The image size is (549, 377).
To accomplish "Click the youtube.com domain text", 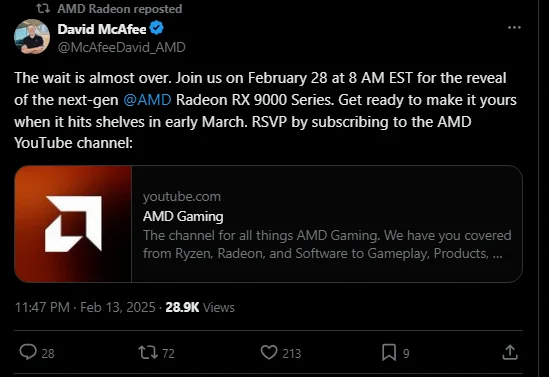I will [x=182, y=197].
